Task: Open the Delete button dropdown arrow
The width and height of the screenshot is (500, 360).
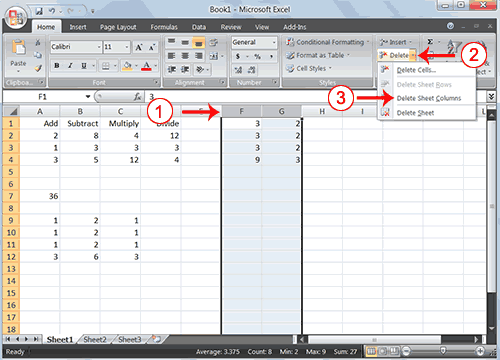Action: [413, 55]
